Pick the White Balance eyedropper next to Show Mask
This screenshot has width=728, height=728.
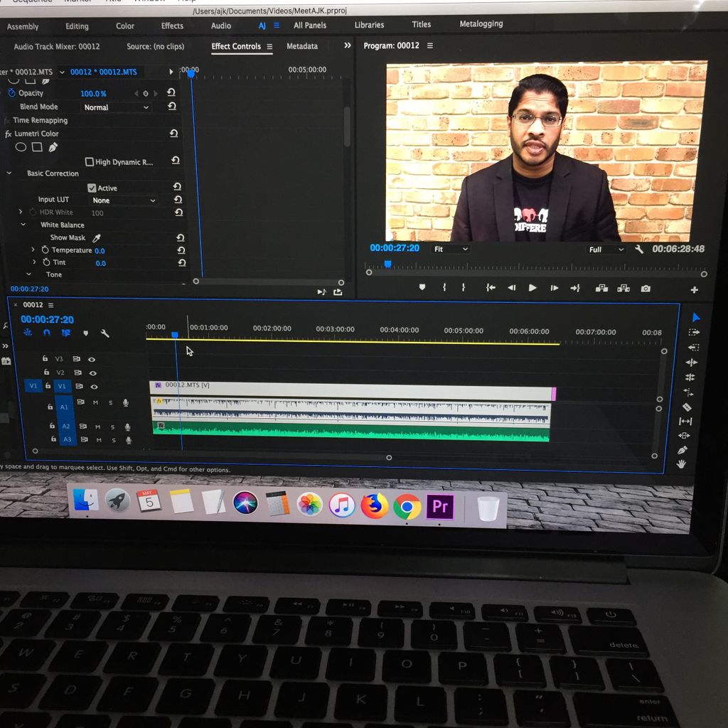click(96, 238)
